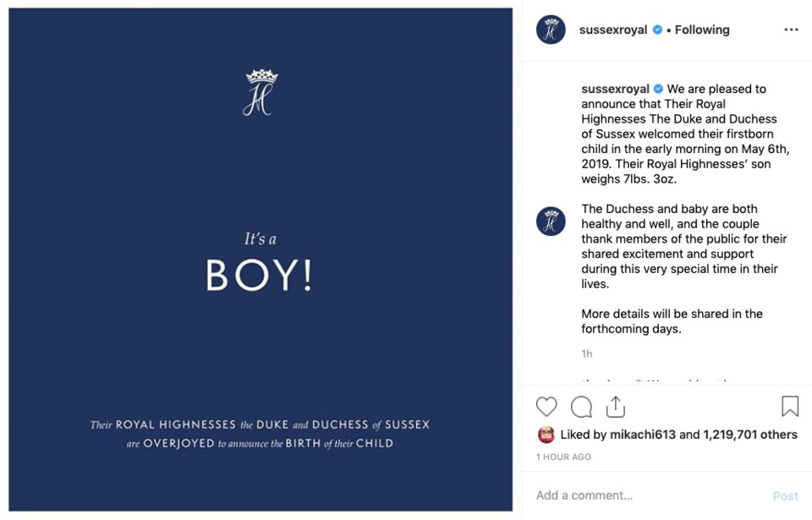This screenshot has height=520, width=812.
Task: Like the post with the heart icon
Action: [546, 407]
